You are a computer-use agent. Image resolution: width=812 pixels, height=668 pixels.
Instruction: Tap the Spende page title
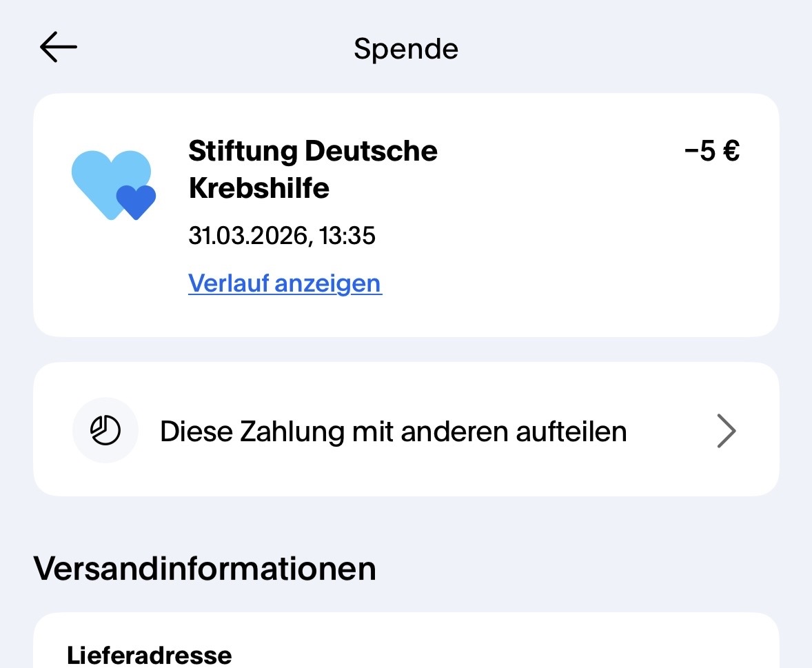406,49
